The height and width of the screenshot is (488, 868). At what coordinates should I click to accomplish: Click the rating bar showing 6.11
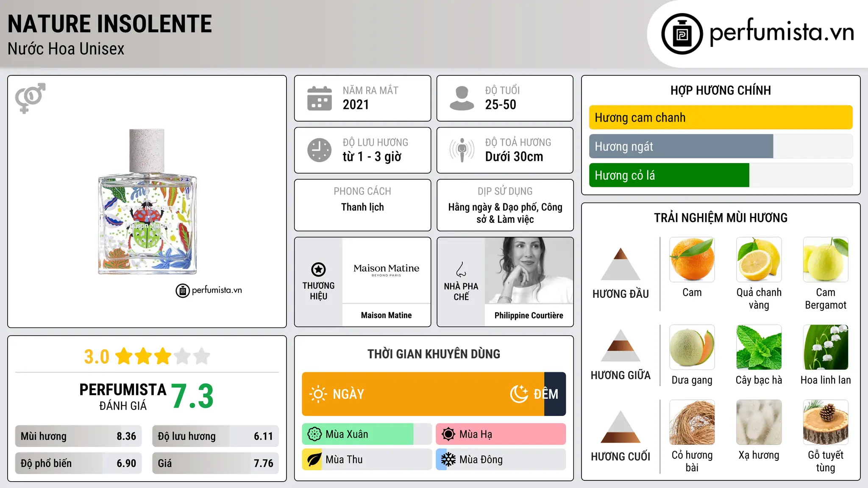tap(215, 436)
